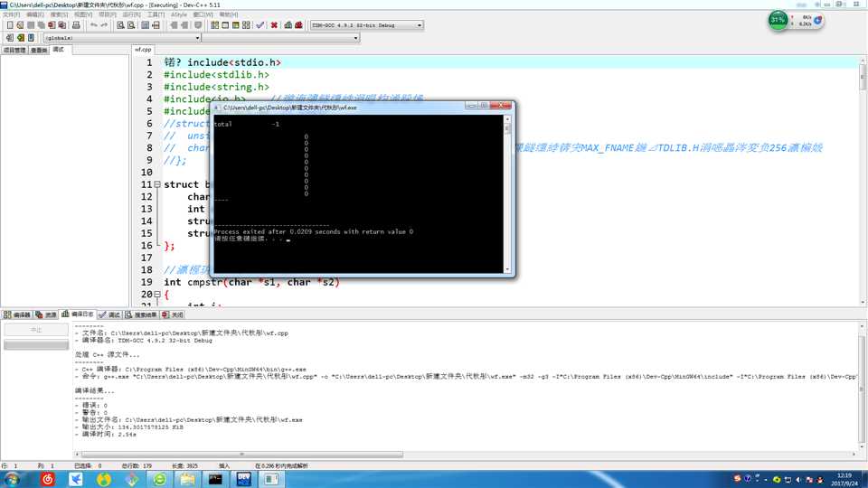868x488 pixels.
Task: Click first icon in second toolbar row
Action: (9, 38)
